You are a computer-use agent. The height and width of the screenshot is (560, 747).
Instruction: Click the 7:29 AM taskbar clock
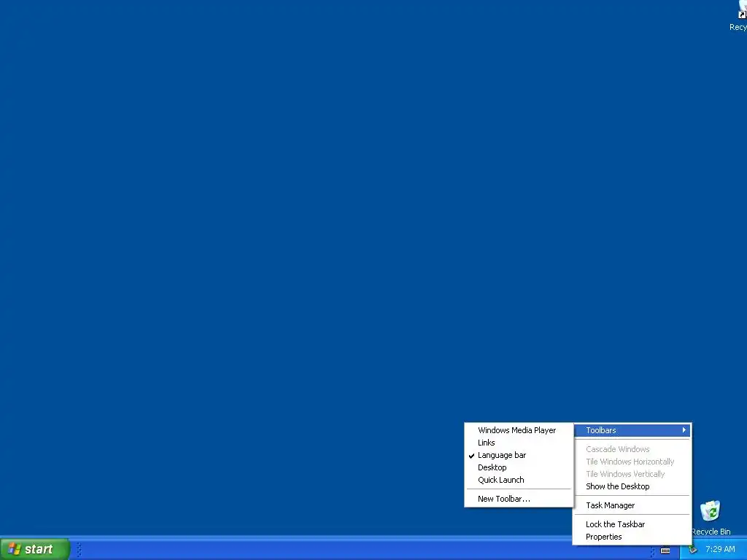coord(720,549)
